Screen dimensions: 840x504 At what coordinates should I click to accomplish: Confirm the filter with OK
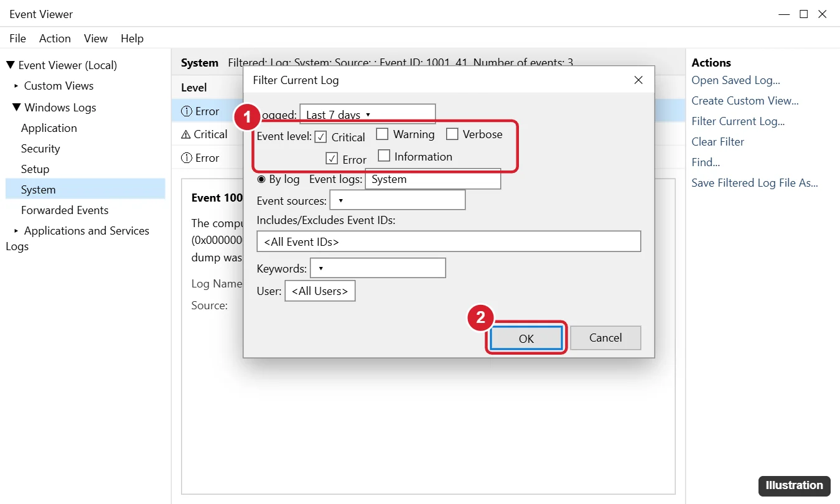pyautogui.click(x=526, y=338)
